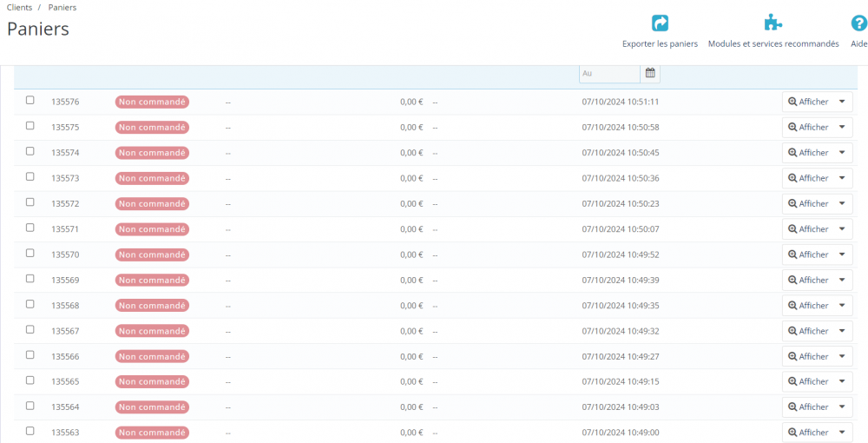
Task: Expand the caret for cart 135566
Action: 842,357
